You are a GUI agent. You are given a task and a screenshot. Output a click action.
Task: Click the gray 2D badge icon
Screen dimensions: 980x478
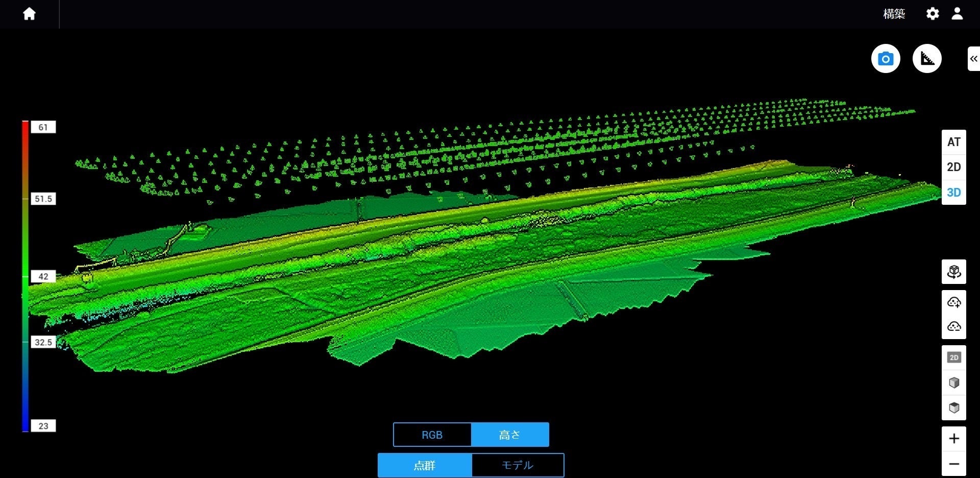click(953, 357)
